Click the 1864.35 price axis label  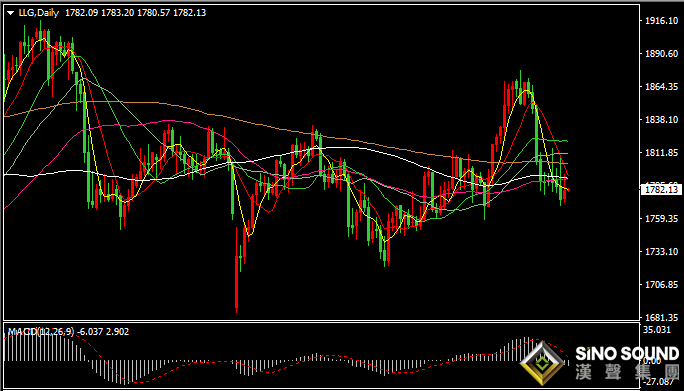click(661, 86)
